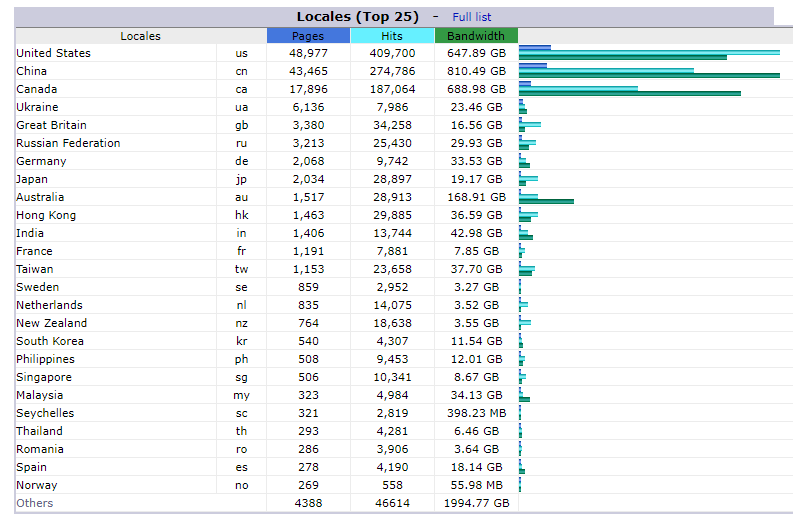Viewport: 793px width, 521px height.
Task: Click Hong Kong's pages value 1,463
Action: (x=308, y=216)
